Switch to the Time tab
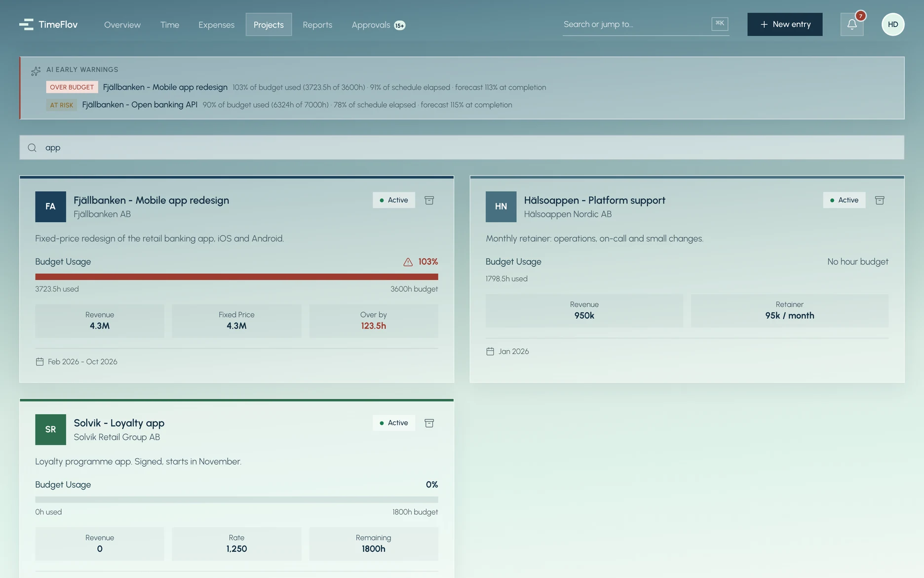Image resolution: width=924 pixels, height=578 pixels. [x=170, y=25]
